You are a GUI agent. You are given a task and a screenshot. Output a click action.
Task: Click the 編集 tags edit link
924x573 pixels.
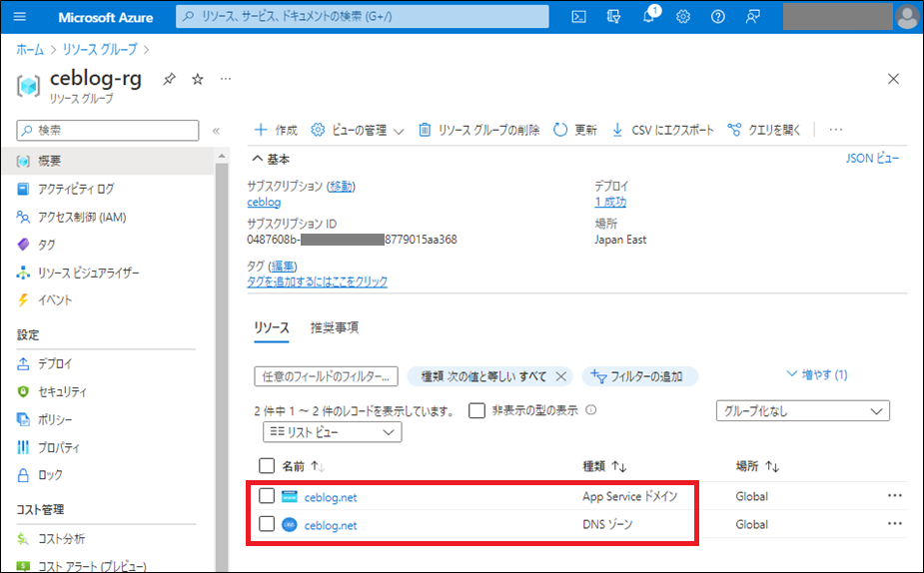[x=283, y=267]
